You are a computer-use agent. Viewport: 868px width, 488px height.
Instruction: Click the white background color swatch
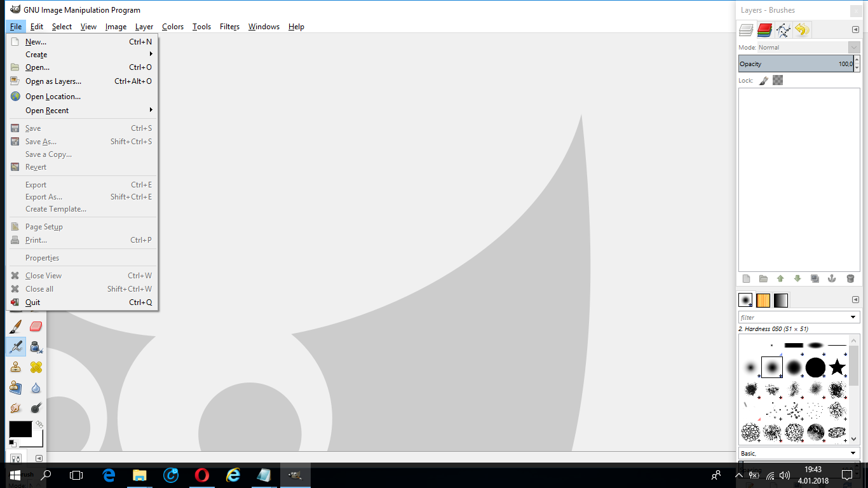coord(37,441)
